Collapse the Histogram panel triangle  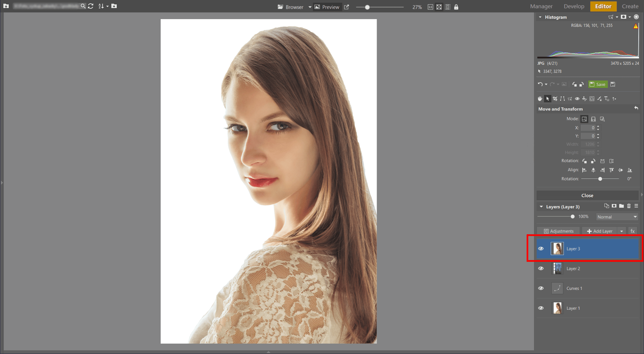(540, 17)
